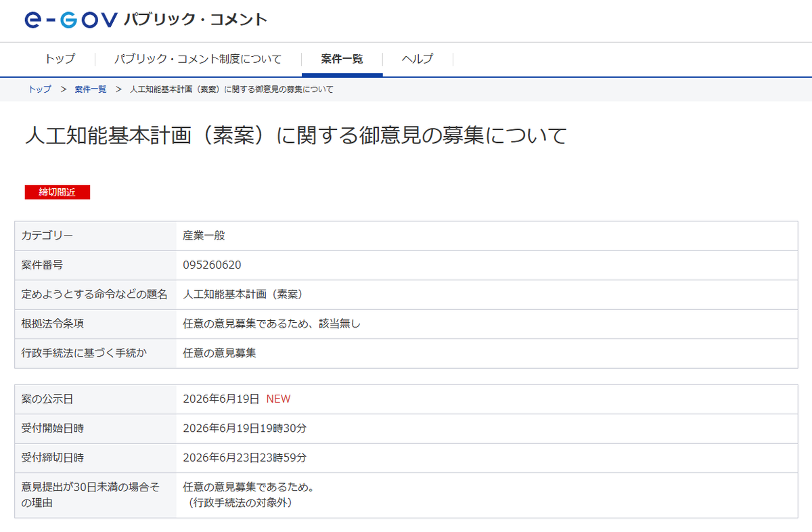Follow the トップ breadcrumb link
The width and height of the screenshot is (812, 532).
click(x=39, y=89)
